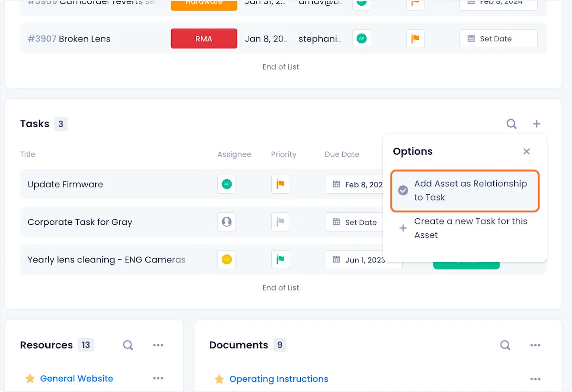This screenshot has height=392, width=572.
Task: Open Operating Instructions document
Action: [x=279, y=379]
